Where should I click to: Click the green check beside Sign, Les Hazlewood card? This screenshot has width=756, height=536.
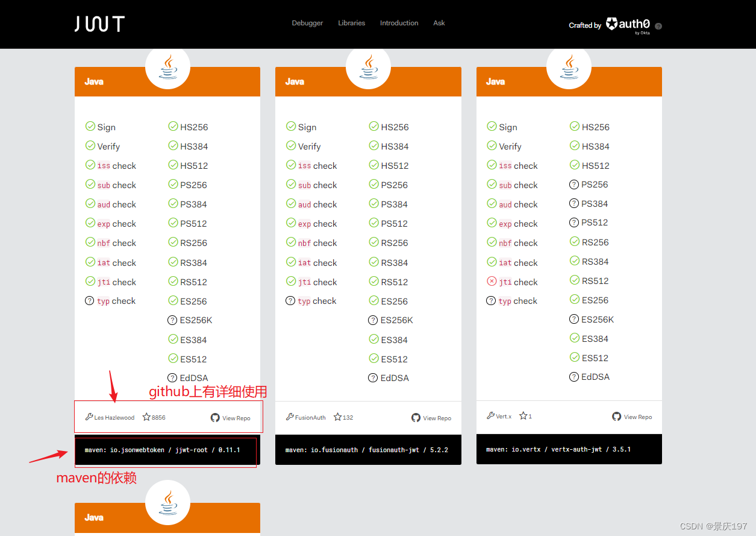click(90, 127)
